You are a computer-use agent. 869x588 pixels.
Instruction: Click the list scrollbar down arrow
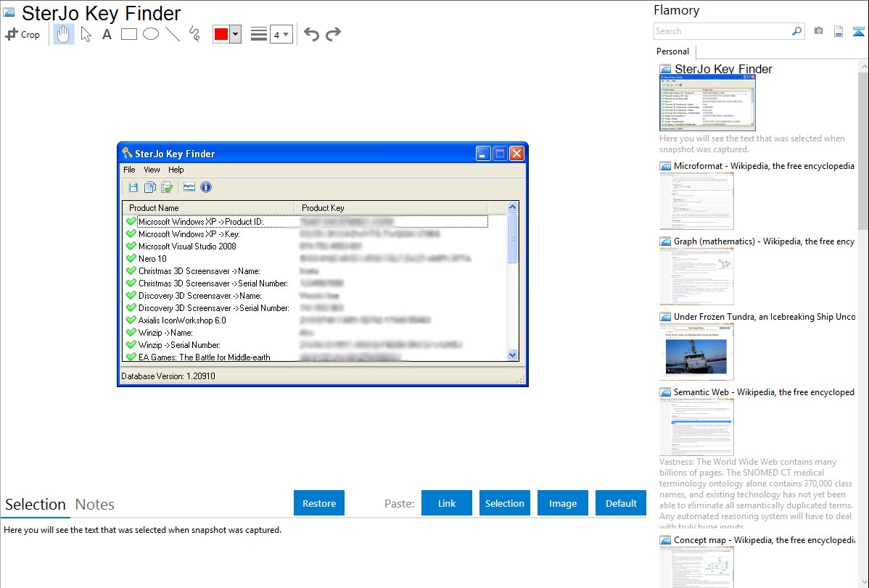click(x=513, y=355)
